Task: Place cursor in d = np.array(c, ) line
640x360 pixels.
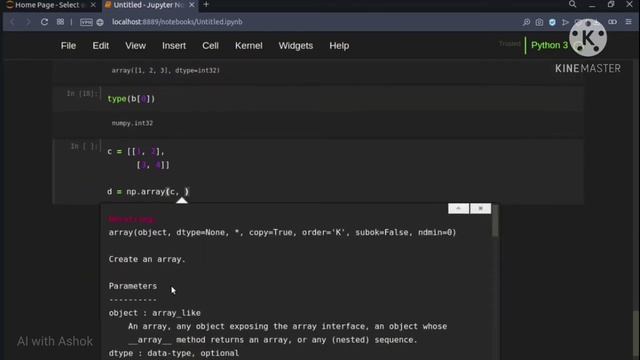Action: point(148,191)
